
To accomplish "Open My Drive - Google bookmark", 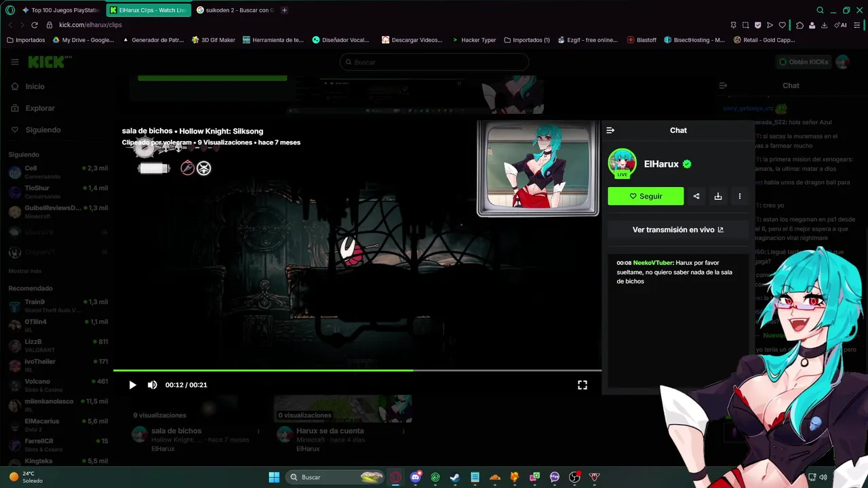I will (x=83, y=40).
